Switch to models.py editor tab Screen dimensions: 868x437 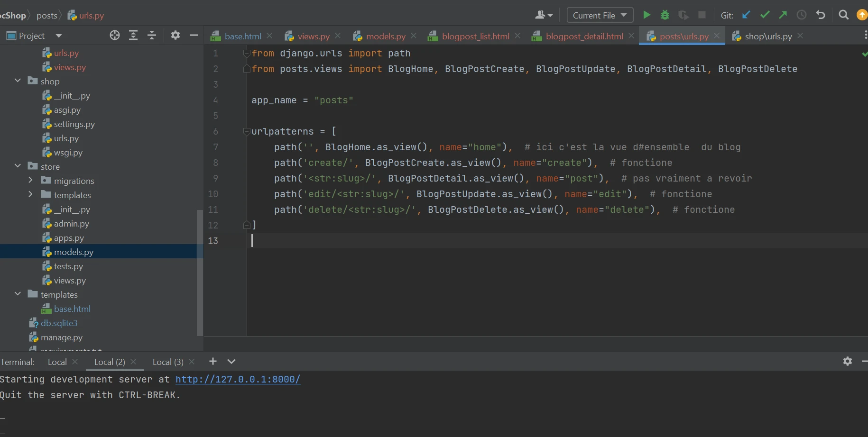pyautogui.click(x=385, y=36)
